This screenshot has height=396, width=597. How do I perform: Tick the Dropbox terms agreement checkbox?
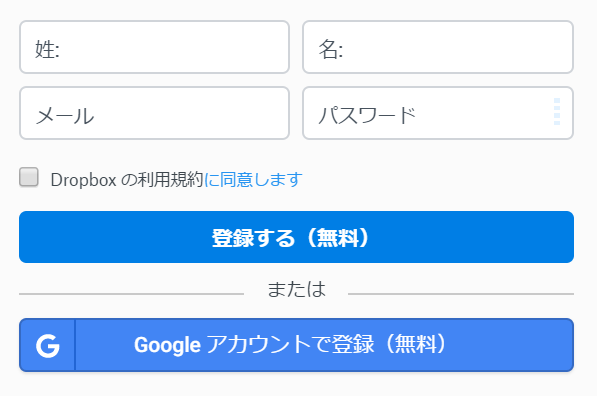coord(29,177)
